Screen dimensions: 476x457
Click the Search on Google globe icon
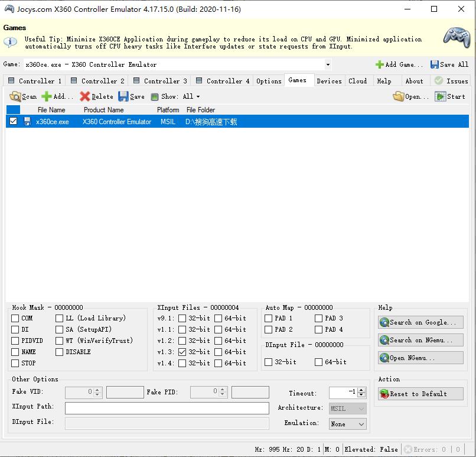[x=384, y=322]
